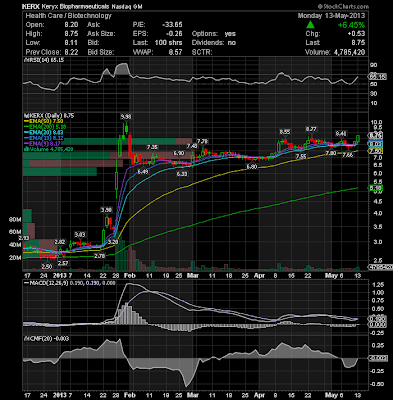
Task: Click the Monday 13-May-2013 date
Action: click(x=331, y=16)
